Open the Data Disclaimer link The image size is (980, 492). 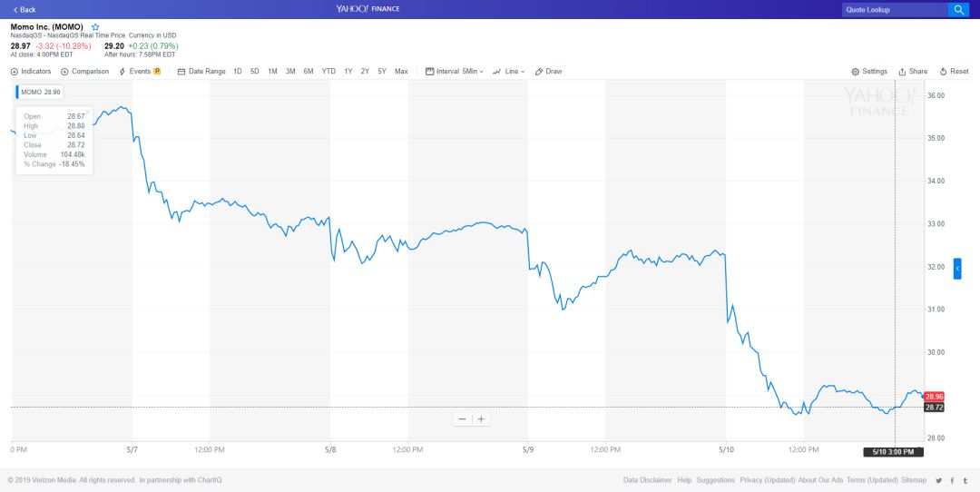pos(648,480)
